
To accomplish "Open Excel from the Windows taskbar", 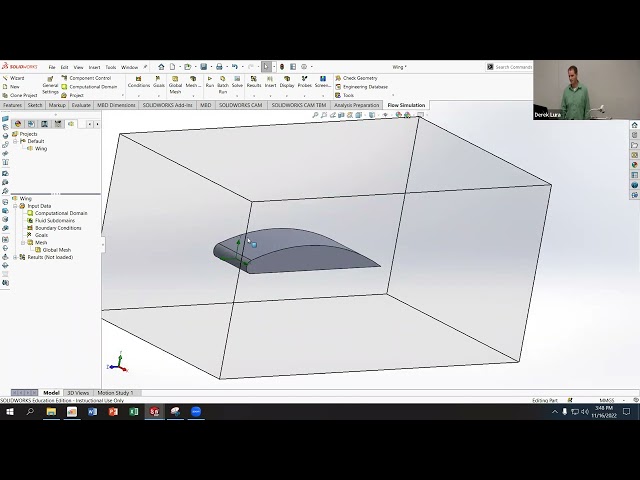I will click(x=134, y=412).
